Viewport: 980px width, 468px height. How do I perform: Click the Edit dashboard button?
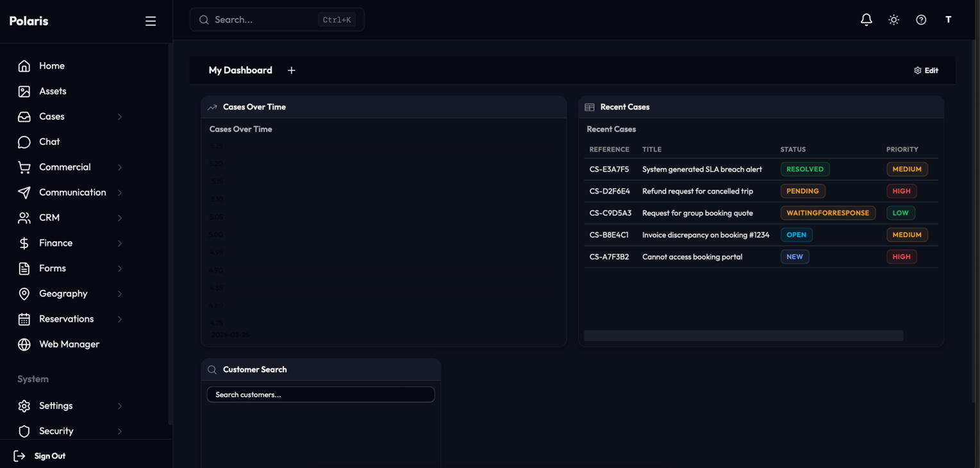click(x=926, y=71)
